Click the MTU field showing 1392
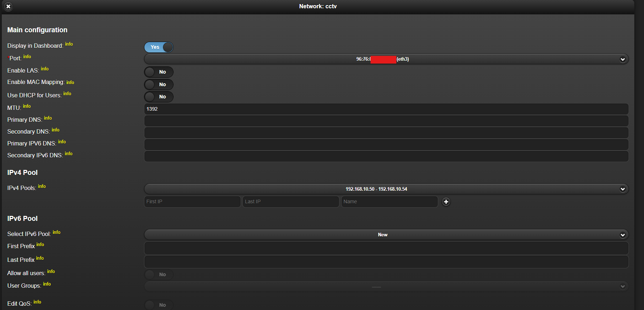The image size is (644, 310). (x=386, y=109)
